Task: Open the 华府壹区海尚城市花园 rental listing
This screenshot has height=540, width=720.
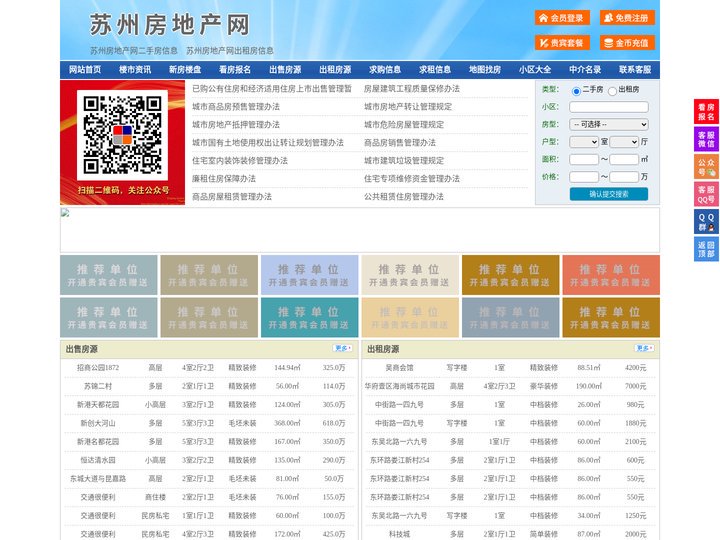Action: (x=399, y=386)
